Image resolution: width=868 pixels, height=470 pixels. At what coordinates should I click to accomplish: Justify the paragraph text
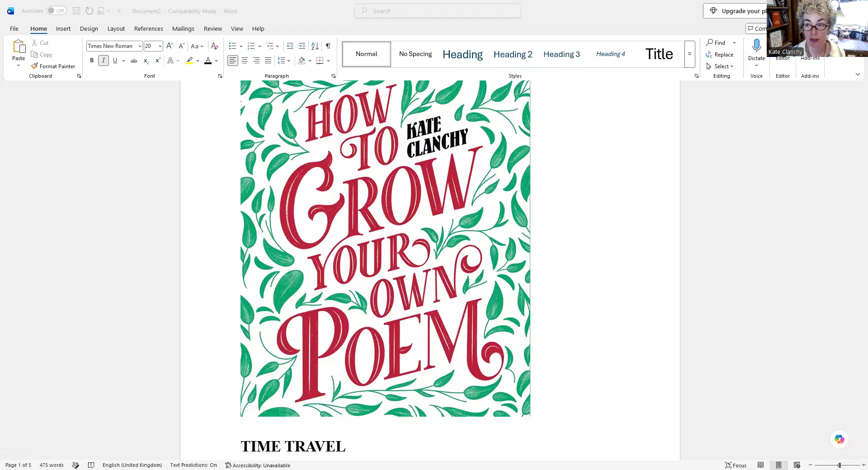tap(268, 61)
